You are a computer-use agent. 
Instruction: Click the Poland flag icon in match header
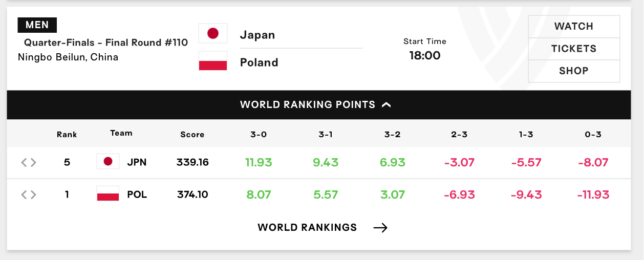point(213,61)
